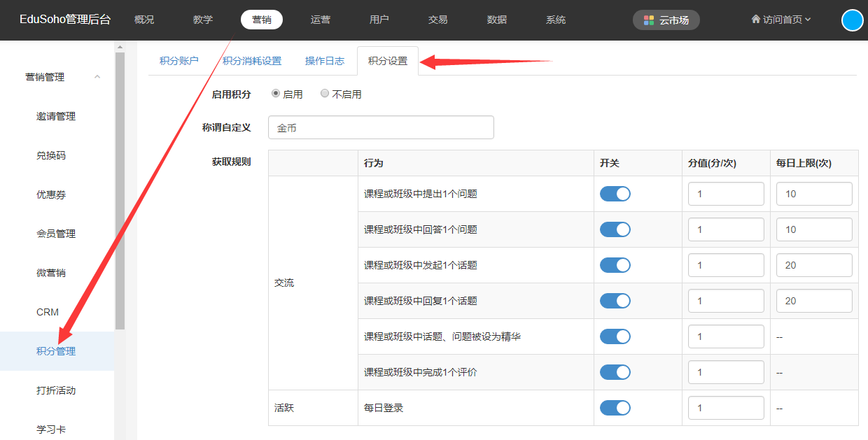Viewport: 868px width, 440px height.
Task: Click daily limit field for 课程或班级中发起1个话题
Action: pos(814,265)
